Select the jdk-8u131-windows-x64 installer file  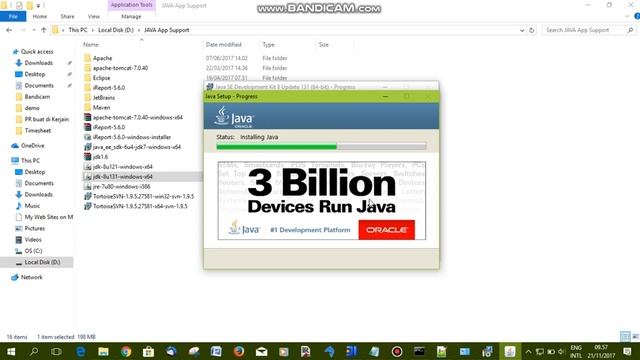tap(122, 176)
